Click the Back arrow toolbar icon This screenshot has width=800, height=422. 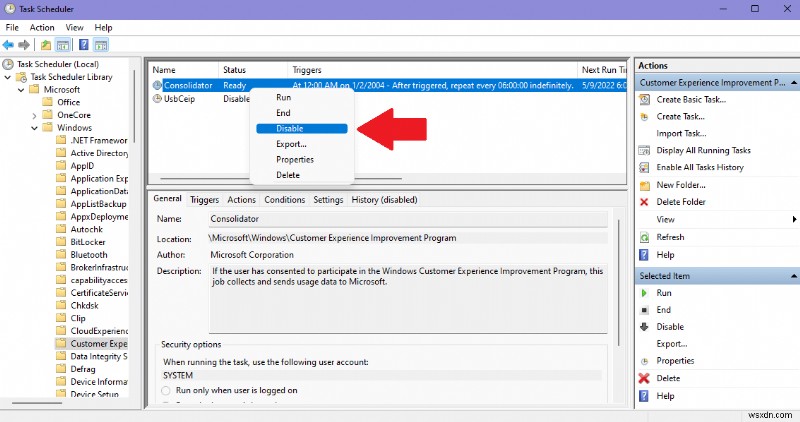coord(8,45)
